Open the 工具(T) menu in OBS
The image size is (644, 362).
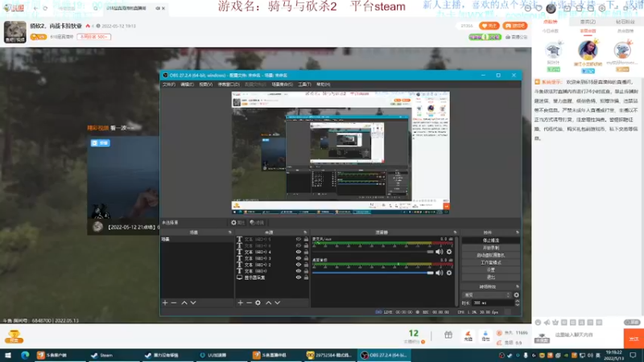[x=304, y=84]
